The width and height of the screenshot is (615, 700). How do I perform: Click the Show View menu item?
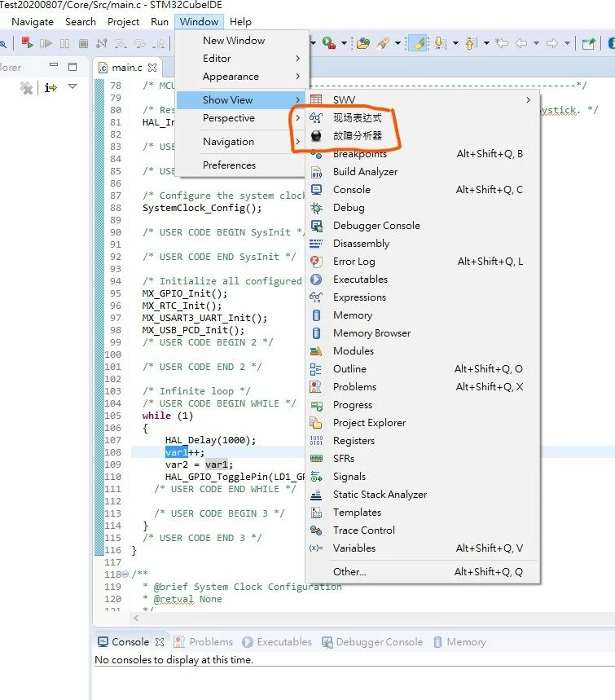click(241, 100)
